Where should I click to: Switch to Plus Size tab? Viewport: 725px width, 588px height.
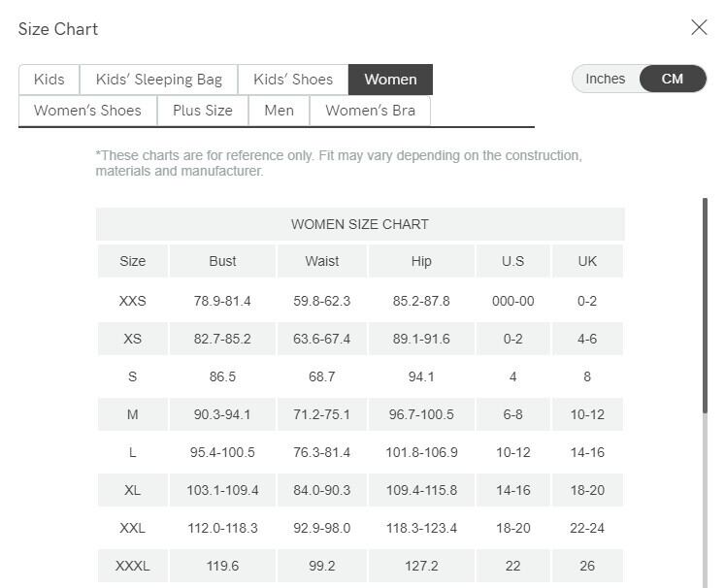tap(203, 111)
